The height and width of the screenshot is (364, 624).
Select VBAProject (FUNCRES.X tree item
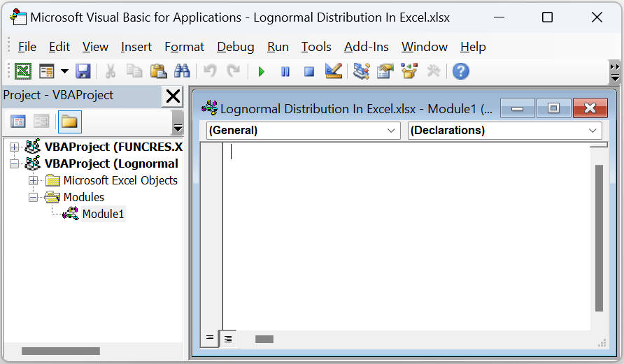[113, 147]
